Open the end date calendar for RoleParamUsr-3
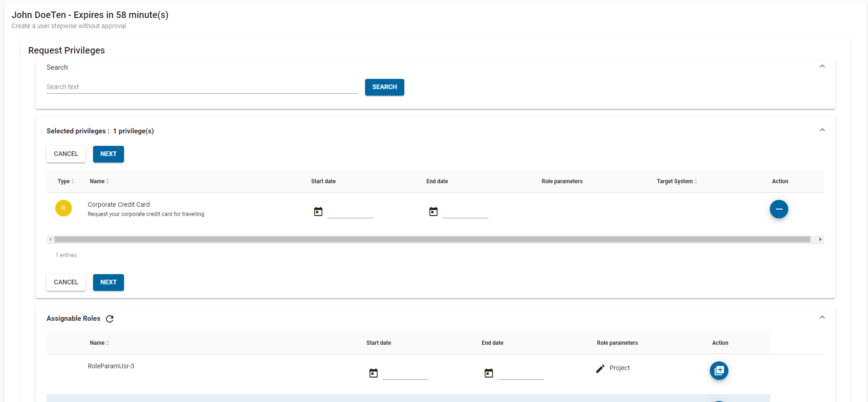The image size is (868, 402). (489, 373)
